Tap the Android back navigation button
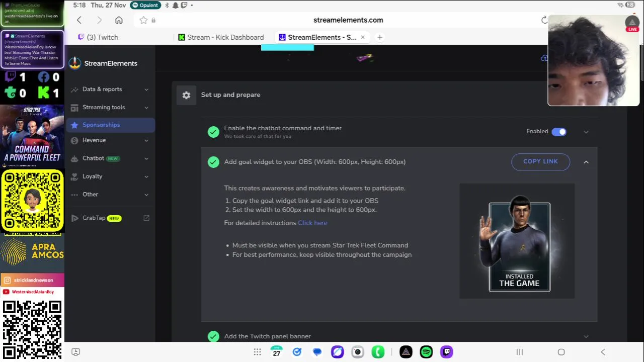The height and width of the screenshot is (362, 644). (603, 352)
